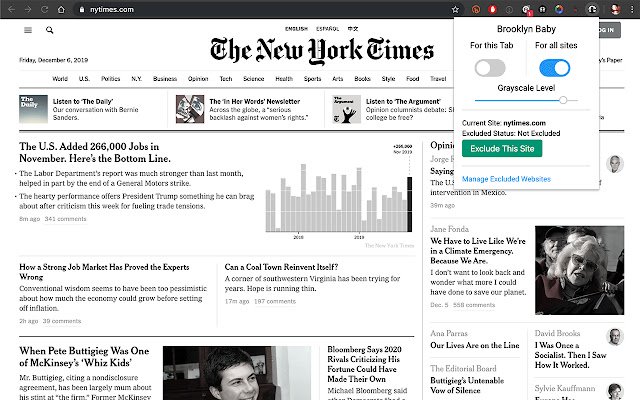
Task: Turn off the For all sites toggle
Action: pos(554,68)
